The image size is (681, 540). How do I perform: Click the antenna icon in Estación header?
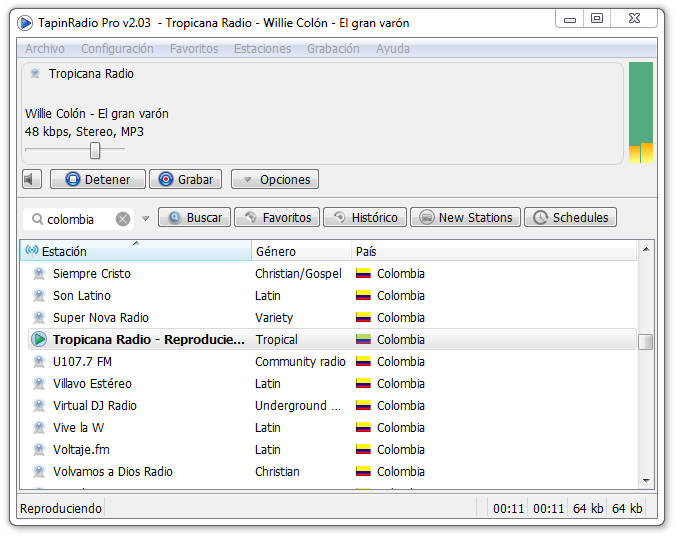coord(32,250)
